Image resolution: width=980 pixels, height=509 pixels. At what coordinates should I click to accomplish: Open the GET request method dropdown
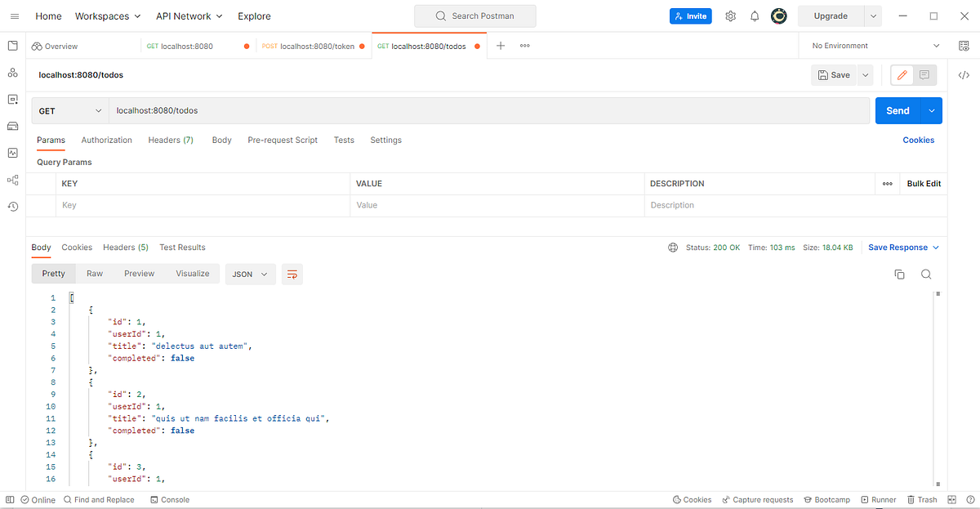click(69, 109)
